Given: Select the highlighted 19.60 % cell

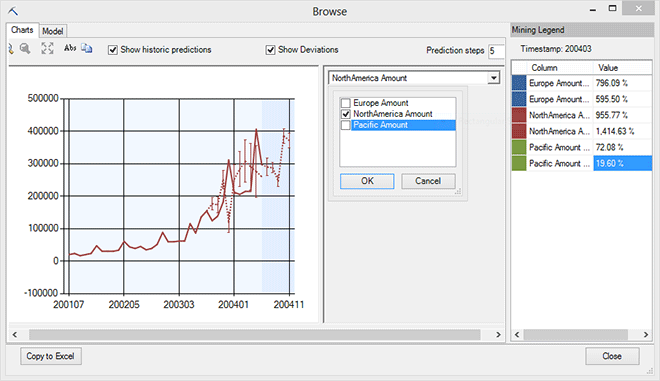Looking at the screenshot, I should [622, 163].
